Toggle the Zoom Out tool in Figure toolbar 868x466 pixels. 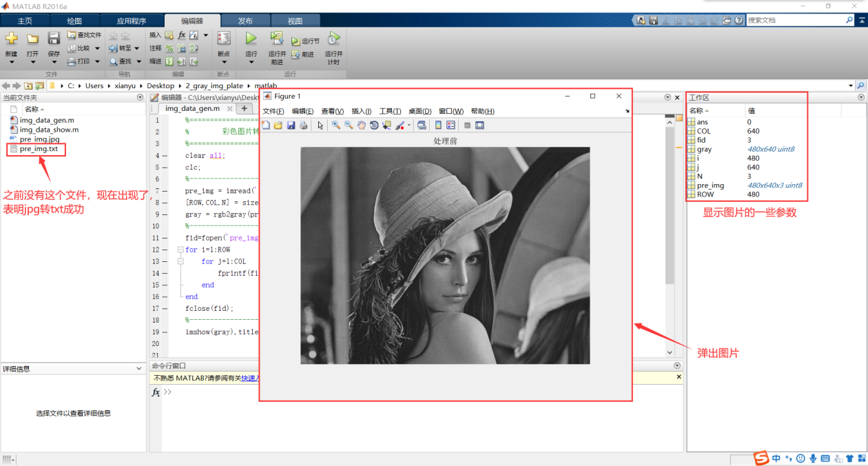click(349, 125)
